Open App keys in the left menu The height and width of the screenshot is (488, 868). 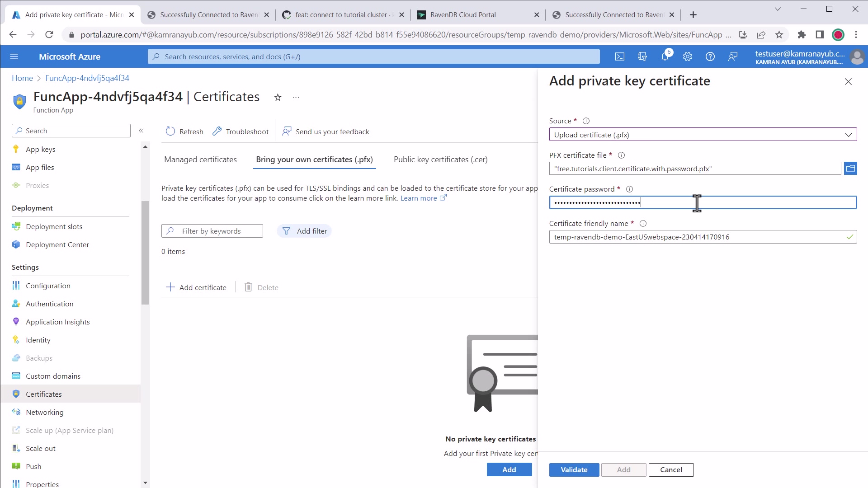[40, 149]
